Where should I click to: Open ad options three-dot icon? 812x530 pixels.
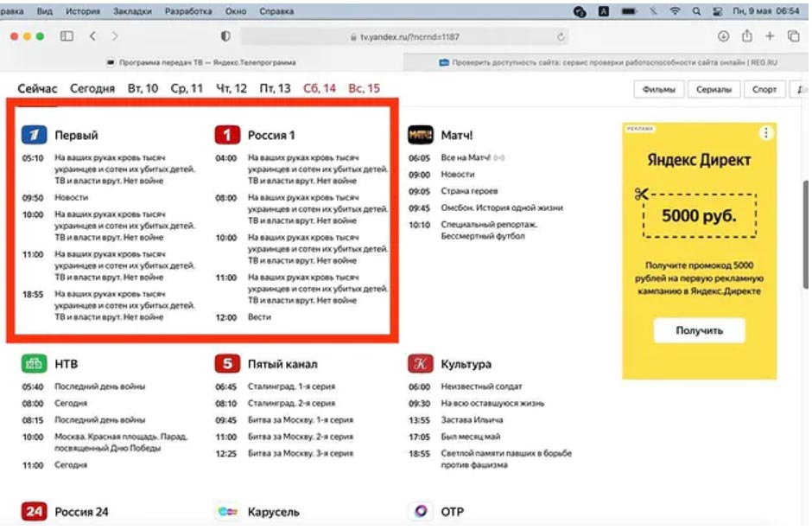pos(766,133)
